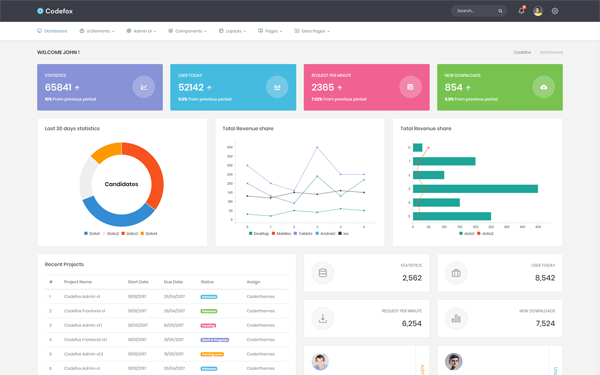The height and width of the screenshot is (375, 600).
Task: Open the notifications bell
Action: (x=521, y=11)
